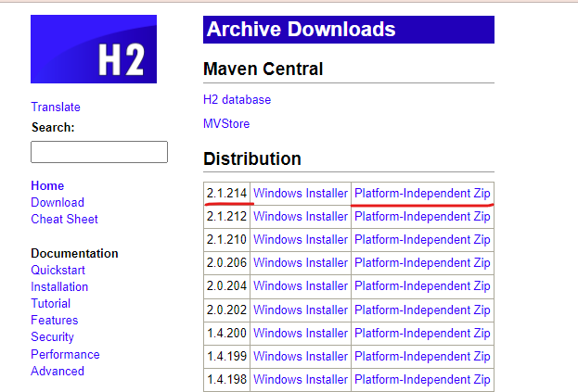Go to the Home page link
The image size is (578, 392).
pyautogui.click(x=47, y=185)
